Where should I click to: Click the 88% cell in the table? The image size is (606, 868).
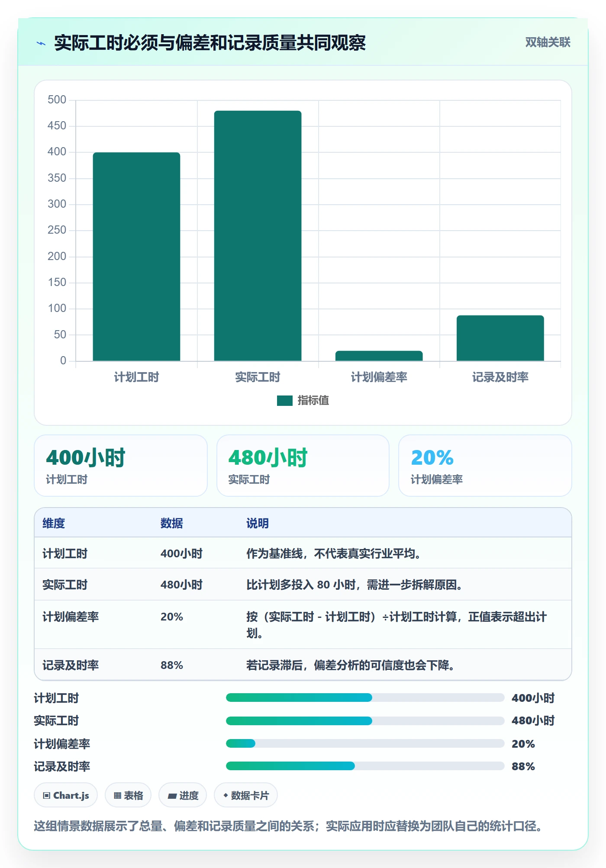172,665
